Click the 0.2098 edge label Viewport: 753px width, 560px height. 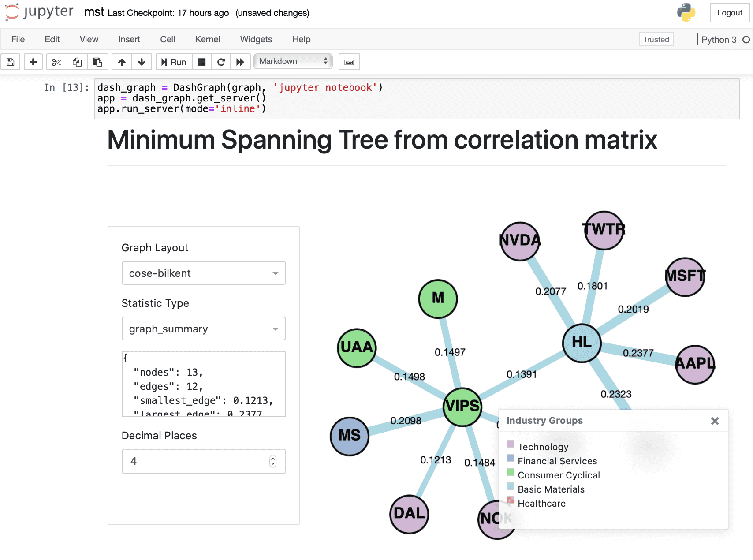point(406,421)
